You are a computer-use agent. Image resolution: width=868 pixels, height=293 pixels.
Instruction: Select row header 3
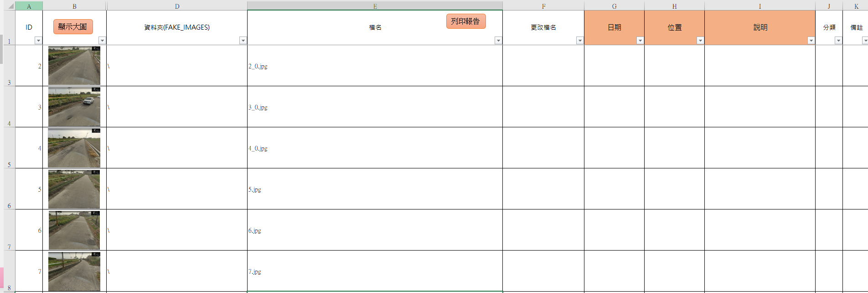[10, 66]
